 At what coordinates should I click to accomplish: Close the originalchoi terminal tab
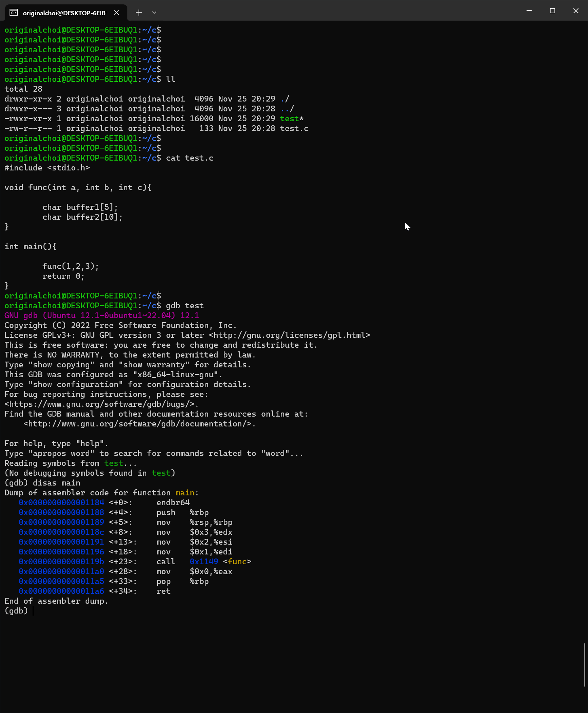click(116, 13)
